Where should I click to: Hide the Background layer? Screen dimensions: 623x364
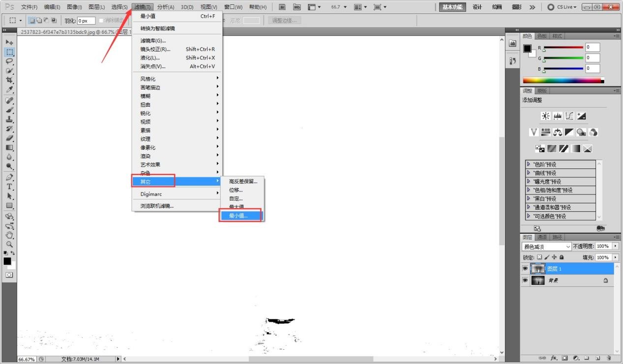(x=525, y=280)
